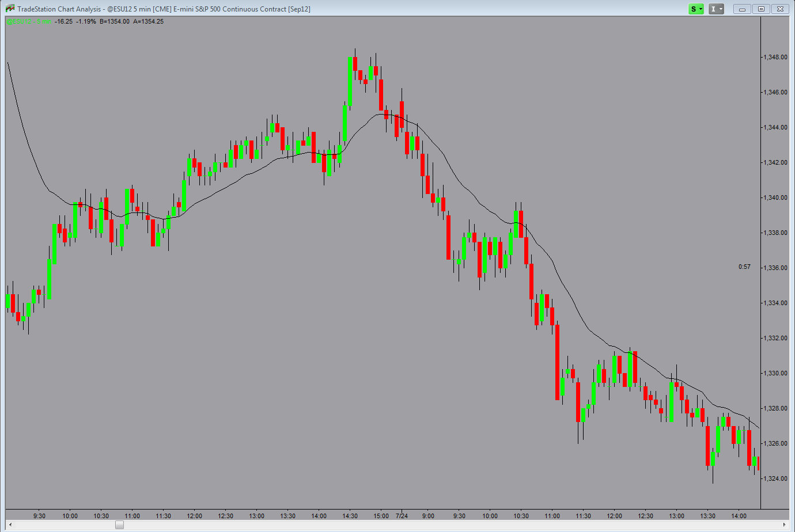Image resolution: width=795 pixels, height=532 pixels.
Task: Click the 15:00 time axis label
Action: pyautogui.click(x=381, y=516)
